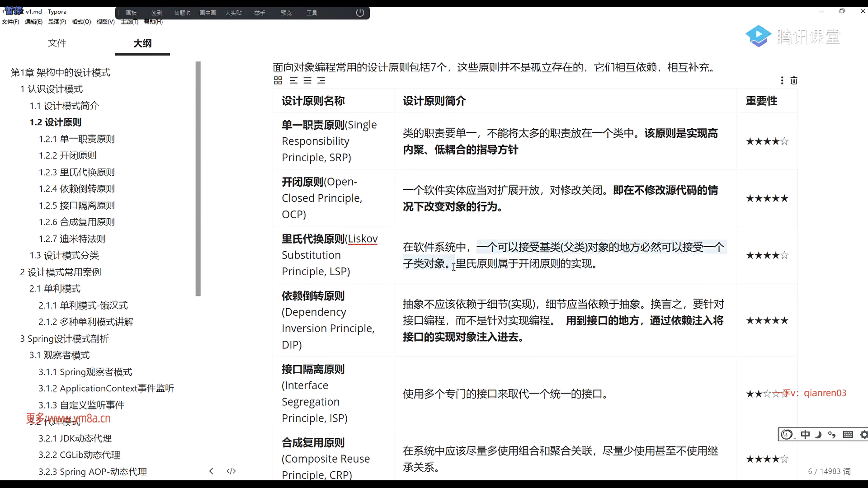Viewport: 868px width, 488px height.
Task: Open 格式(O) menu
Action: [81, 22]
